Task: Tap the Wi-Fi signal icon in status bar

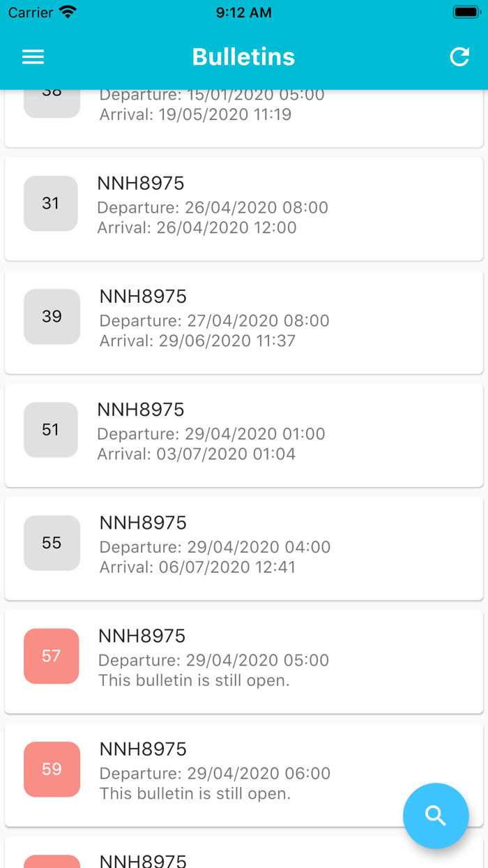Action: 68,13
